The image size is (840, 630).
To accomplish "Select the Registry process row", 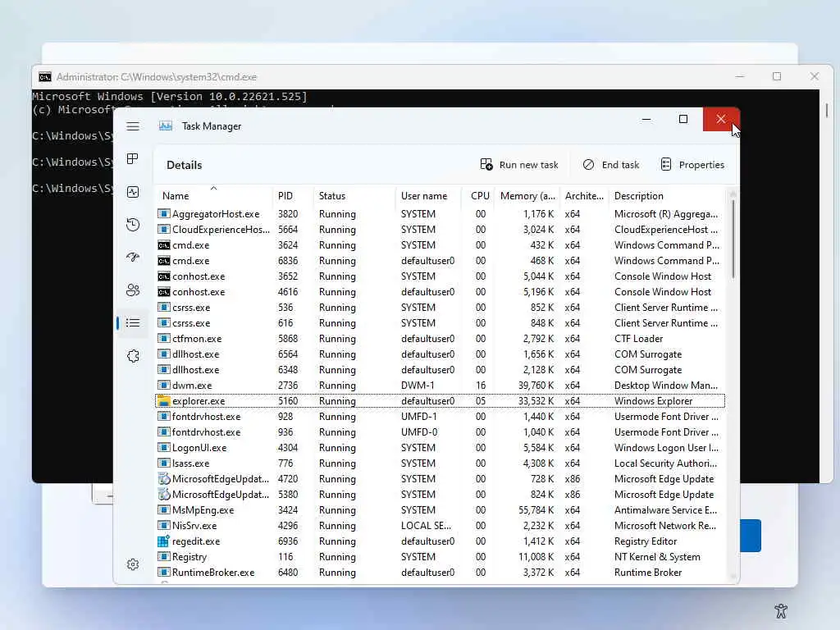I will pyautogui.click(x=441, y=557).
